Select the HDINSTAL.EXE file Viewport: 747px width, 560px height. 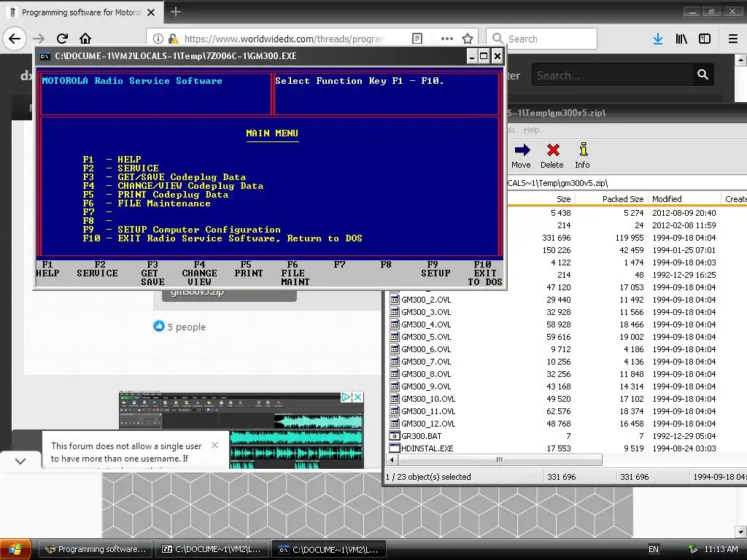coord(422,448)
